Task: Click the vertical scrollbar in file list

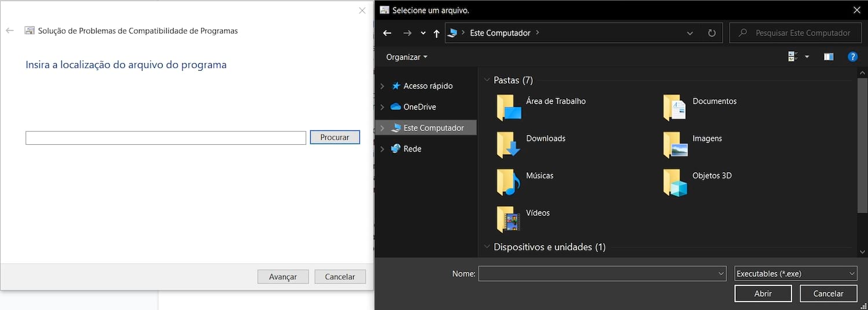Action: pos(862,145)
